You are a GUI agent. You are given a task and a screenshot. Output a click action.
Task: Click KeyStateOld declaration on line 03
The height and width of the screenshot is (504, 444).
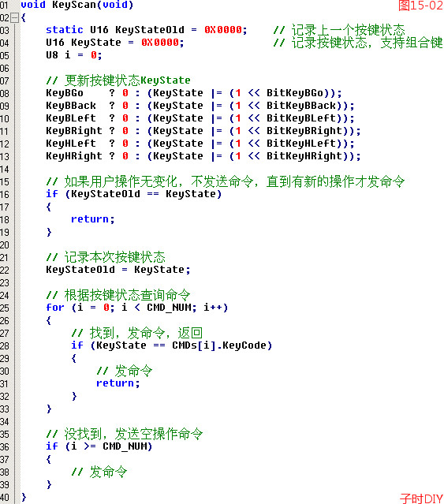coord(150,30)
